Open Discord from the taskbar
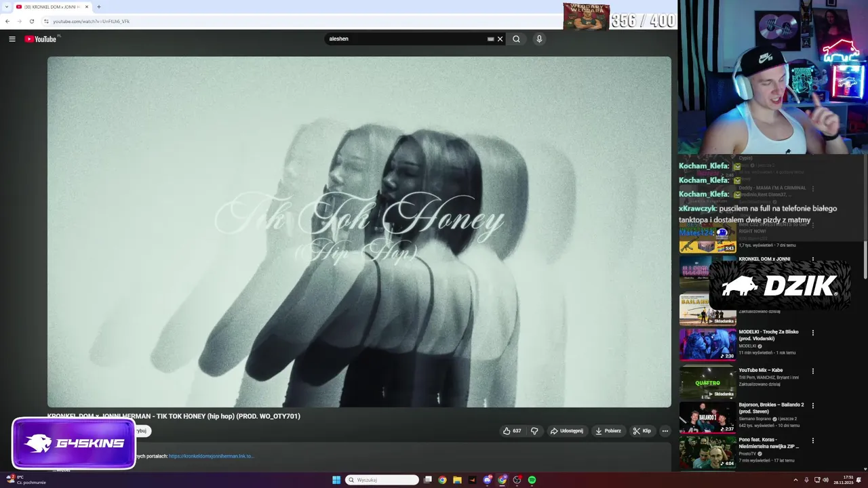 click(487, 480)
